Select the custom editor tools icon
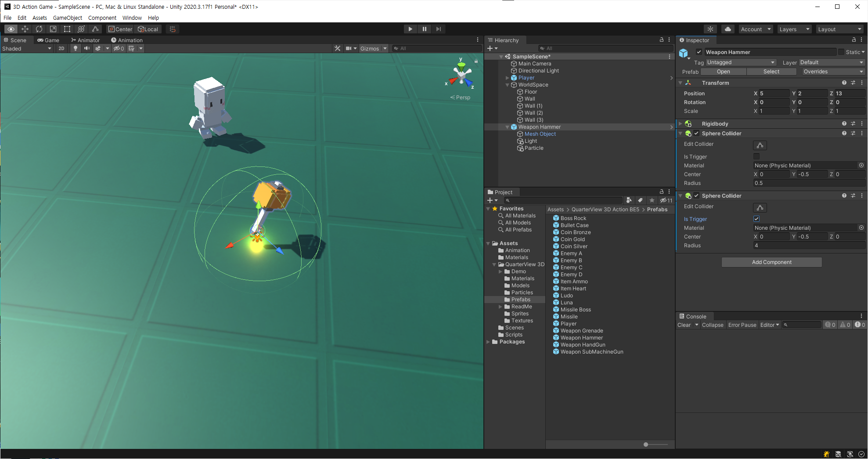 95,29
